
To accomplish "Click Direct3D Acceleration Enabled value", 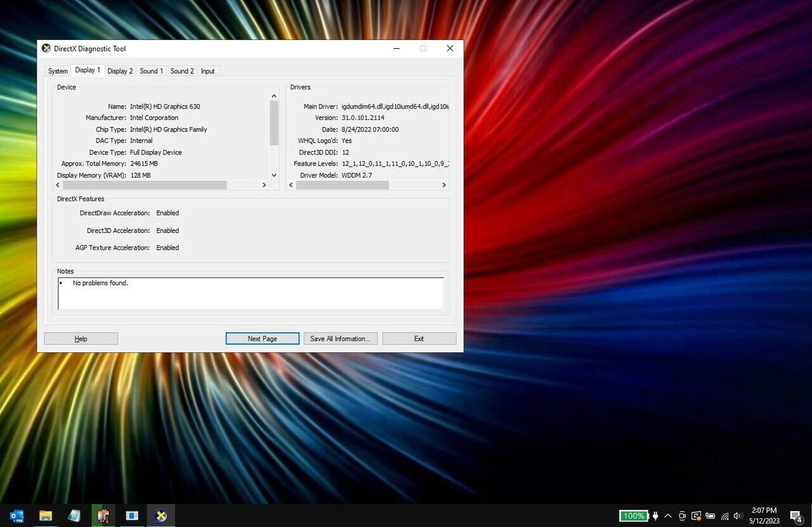I will coord(167,230).
